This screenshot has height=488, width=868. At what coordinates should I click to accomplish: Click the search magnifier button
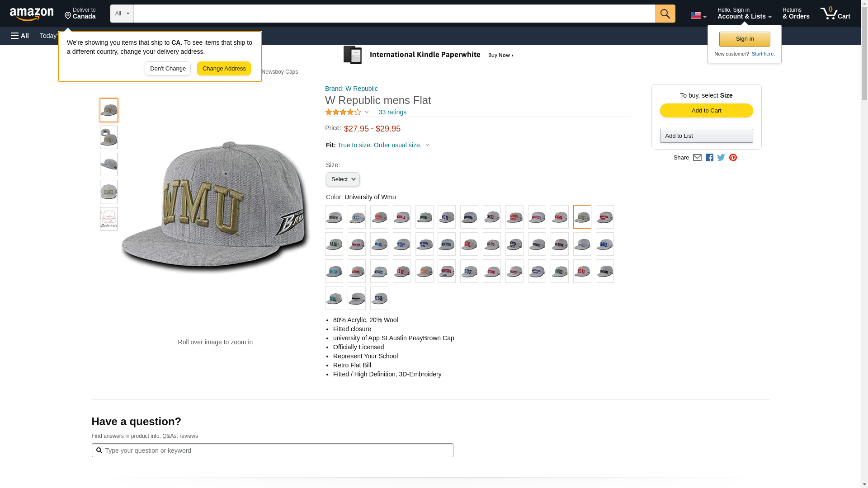(665, 14)
